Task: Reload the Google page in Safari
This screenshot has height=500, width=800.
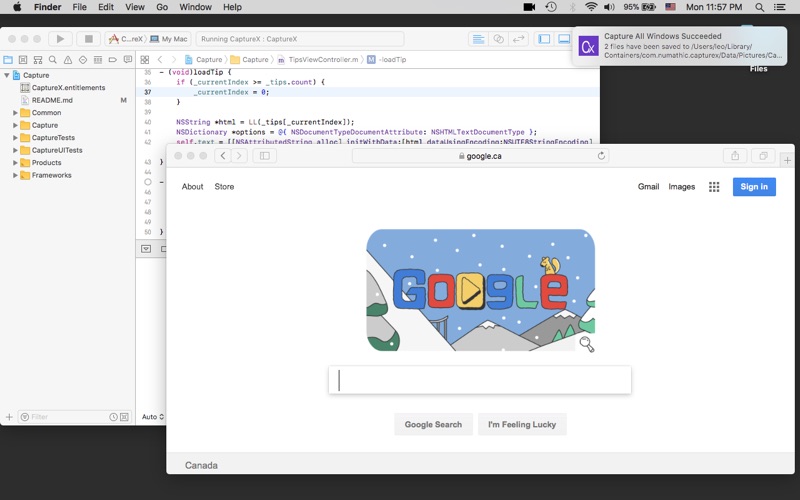Action: coord(601,156)
